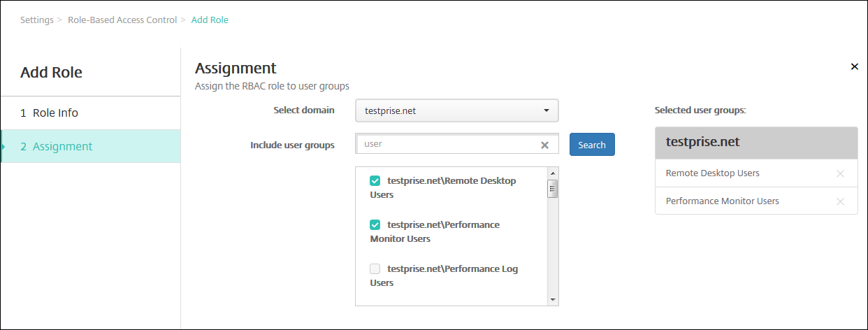Click the Add Role breadcrumb
Screen dimensions: 868x330
pyautogui.click(x=210, y=20)
